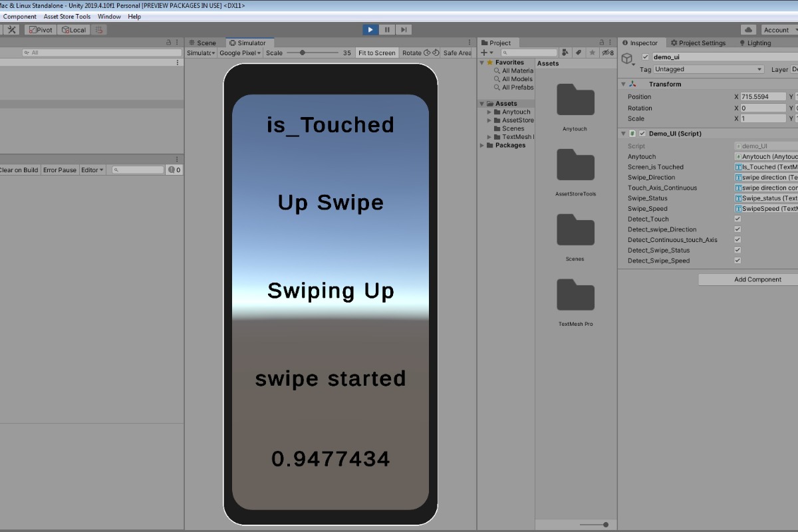Select the Scenes folder in tree
Image resolution: width=798 pixels, height=532 pixels.
pyautogui.click(x=513, y=128)
